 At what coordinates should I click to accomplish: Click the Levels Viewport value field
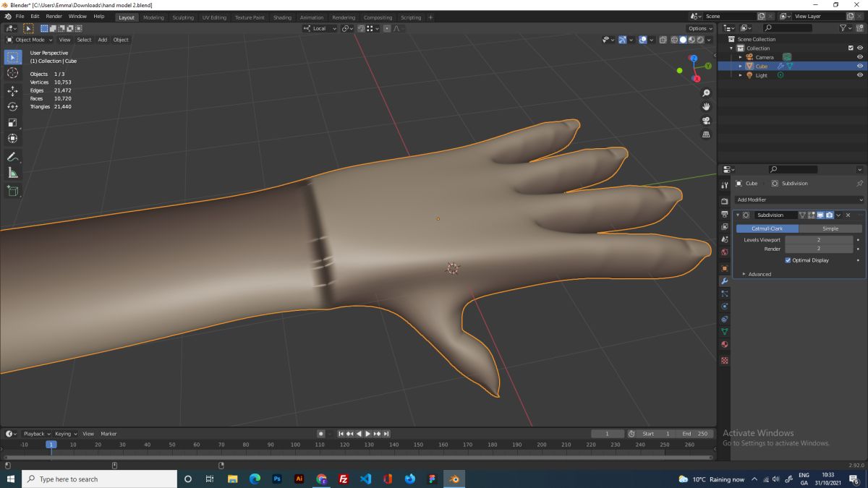pyautogui.click(x=819, y=239)
